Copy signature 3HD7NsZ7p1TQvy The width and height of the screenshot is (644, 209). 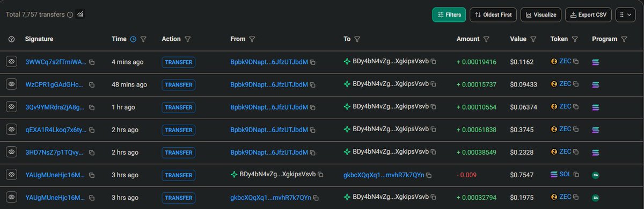click(x=92, y=153)
